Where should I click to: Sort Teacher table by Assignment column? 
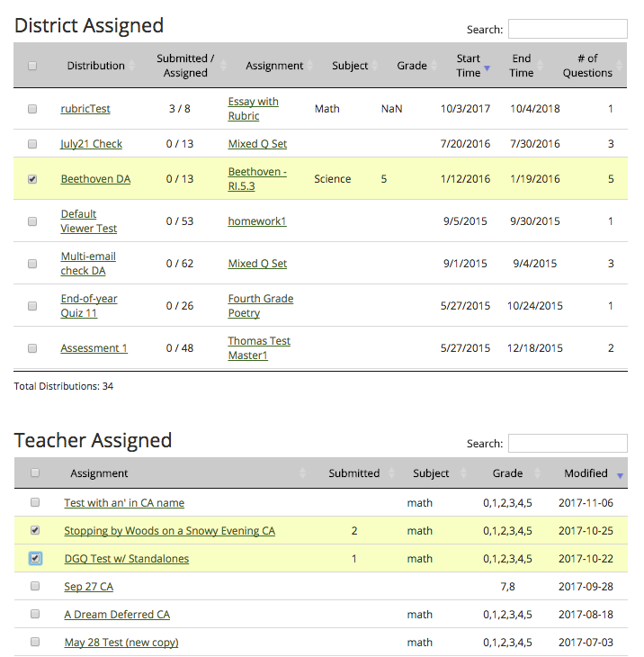[99, 473]
